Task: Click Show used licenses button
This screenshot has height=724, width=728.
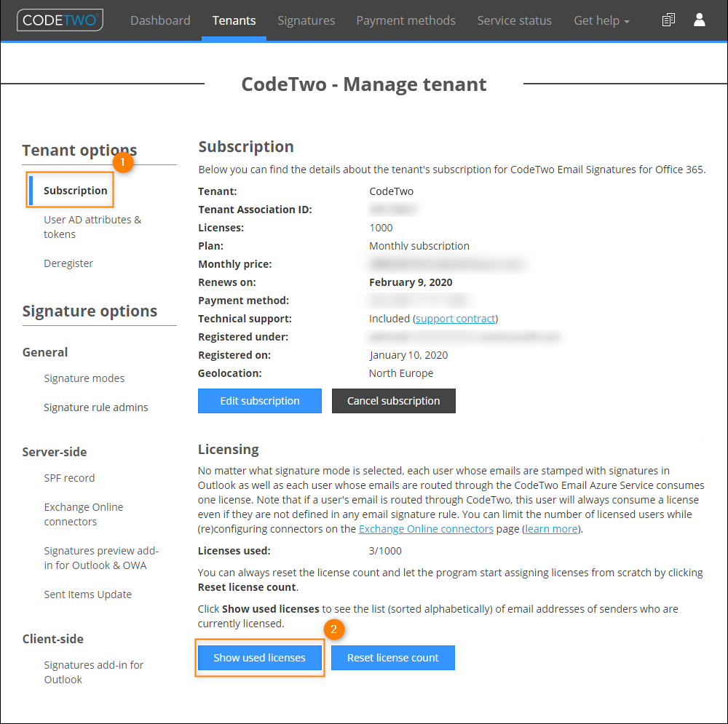Action: (260, 658)
